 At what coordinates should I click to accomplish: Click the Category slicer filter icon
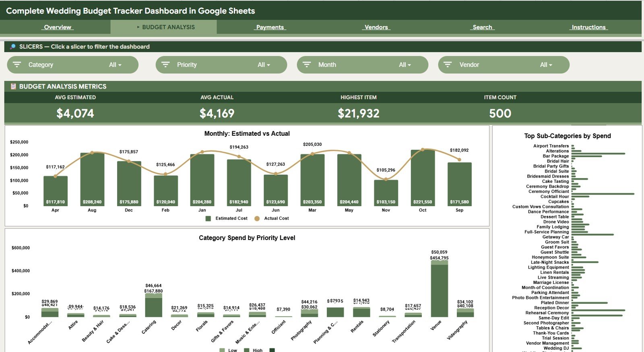(17, 64)
